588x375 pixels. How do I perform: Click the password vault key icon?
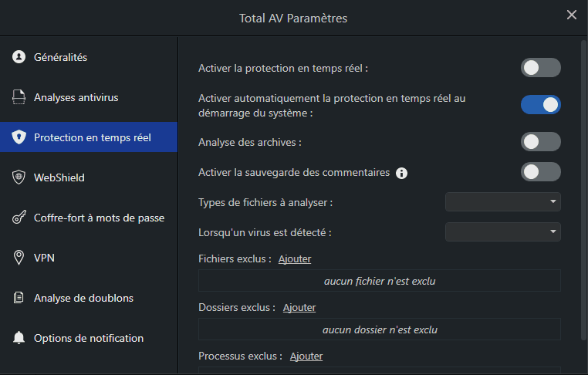coord(19,218)
